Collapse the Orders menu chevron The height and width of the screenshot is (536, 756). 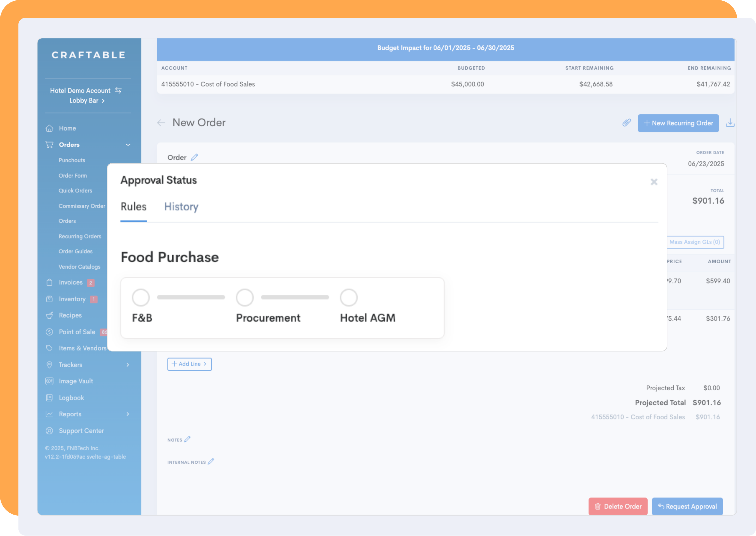pos(128,145)
